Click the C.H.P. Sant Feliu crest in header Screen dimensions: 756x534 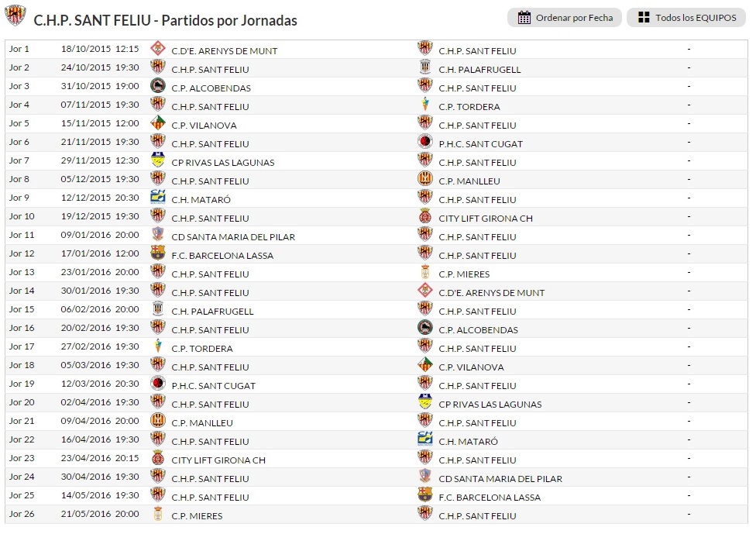[x=15, y=16]
